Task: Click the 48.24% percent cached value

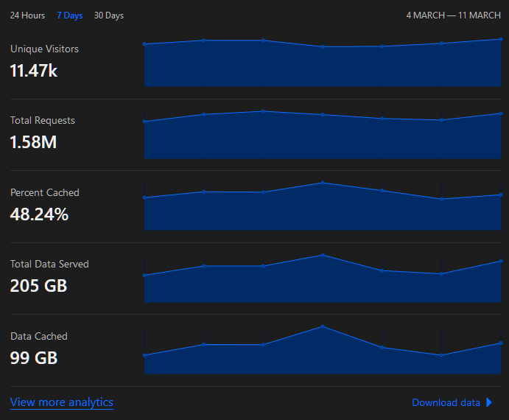Action: pos(39,214)
